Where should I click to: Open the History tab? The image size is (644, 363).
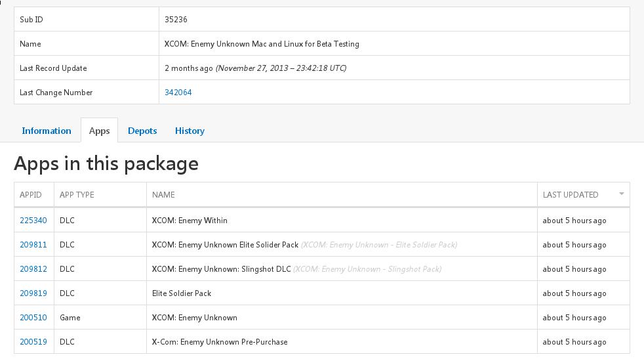click(x=190, y=131)
